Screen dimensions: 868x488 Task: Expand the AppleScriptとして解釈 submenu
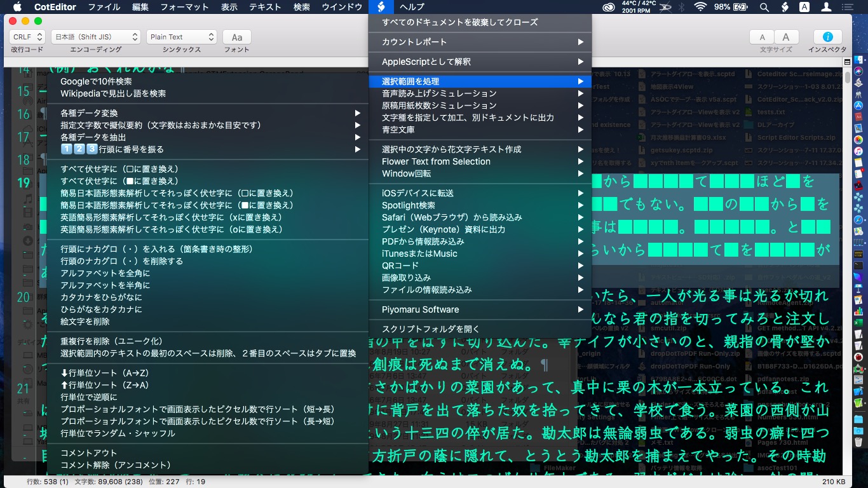pos(480,62)
